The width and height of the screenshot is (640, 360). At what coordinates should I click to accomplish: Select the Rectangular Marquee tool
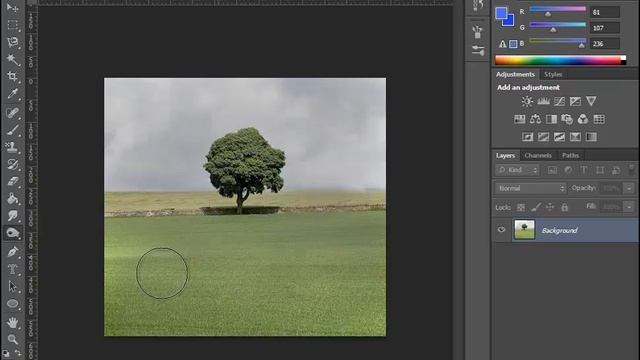pyautogui.click(x=12, y=25)
